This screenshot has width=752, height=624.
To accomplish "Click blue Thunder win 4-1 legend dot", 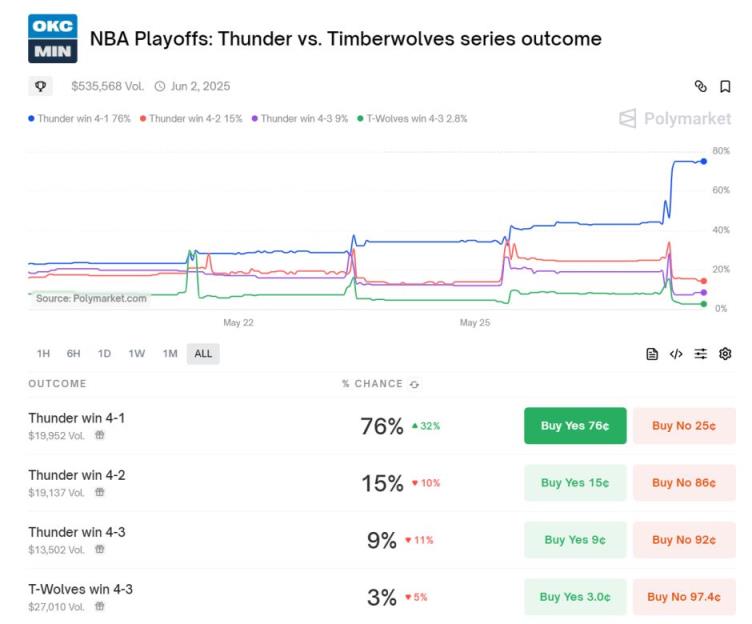I will (31, 118).
